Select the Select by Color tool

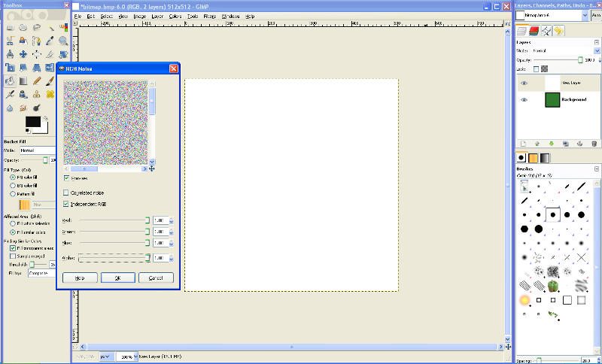point(63,28)
